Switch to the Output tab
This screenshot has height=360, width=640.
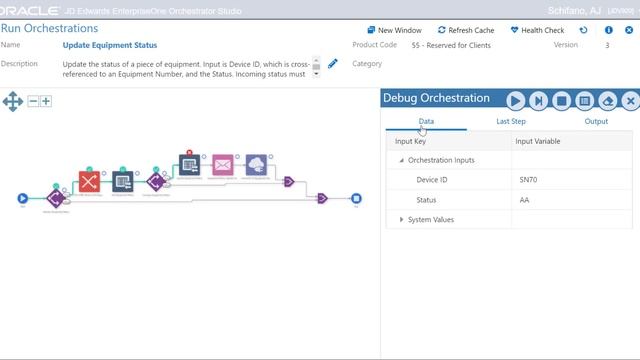596,121
